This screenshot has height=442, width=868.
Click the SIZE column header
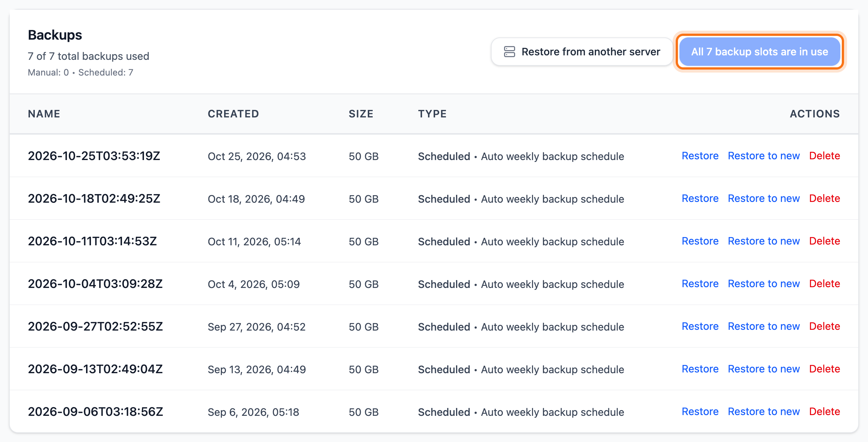click(x=361, y=114)
